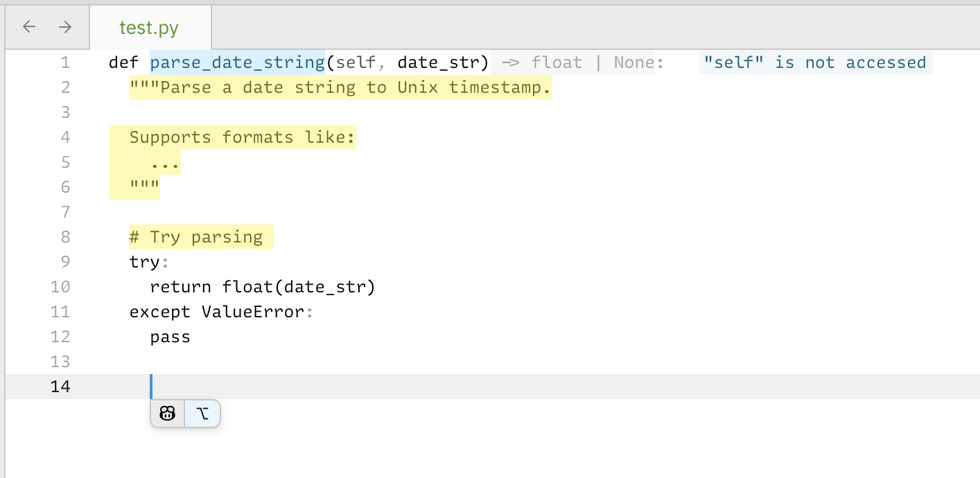Place the cursor on the try keyword
The height and width of the screenshot is (478, 980).
tap(145, 262)
